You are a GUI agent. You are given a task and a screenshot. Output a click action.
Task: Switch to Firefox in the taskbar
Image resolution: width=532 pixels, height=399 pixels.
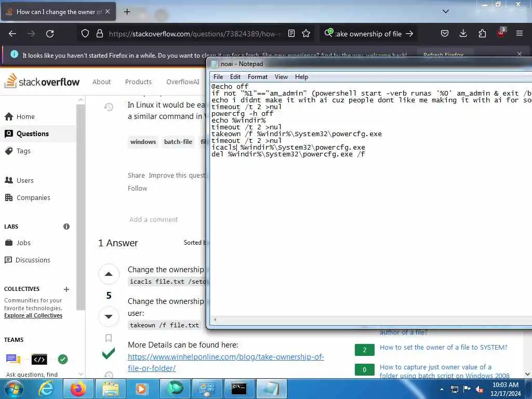78,389
